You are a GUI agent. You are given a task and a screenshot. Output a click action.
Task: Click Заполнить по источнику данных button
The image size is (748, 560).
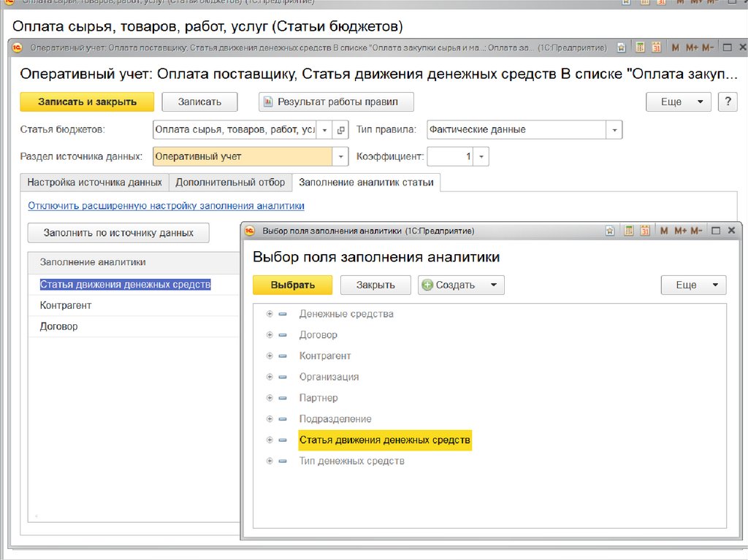(x=118, y=233)
